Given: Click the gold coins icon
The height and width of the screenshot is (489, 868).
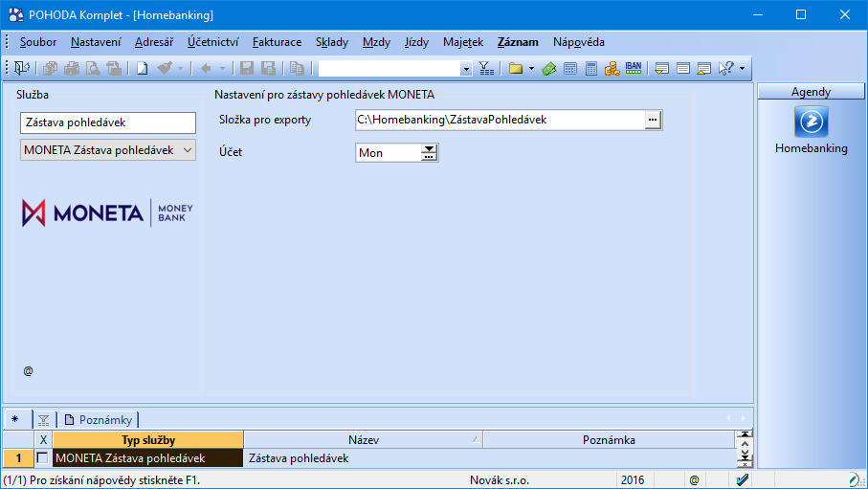Looking at the screenshot, I should click(x=612, y=69).
